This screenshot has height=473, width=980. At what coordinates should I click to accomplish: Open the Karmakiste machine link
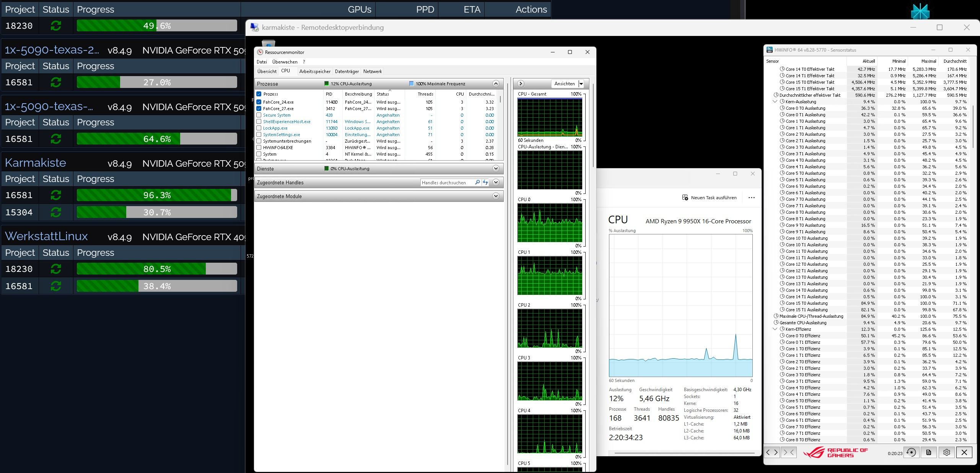tap(35, 163)
